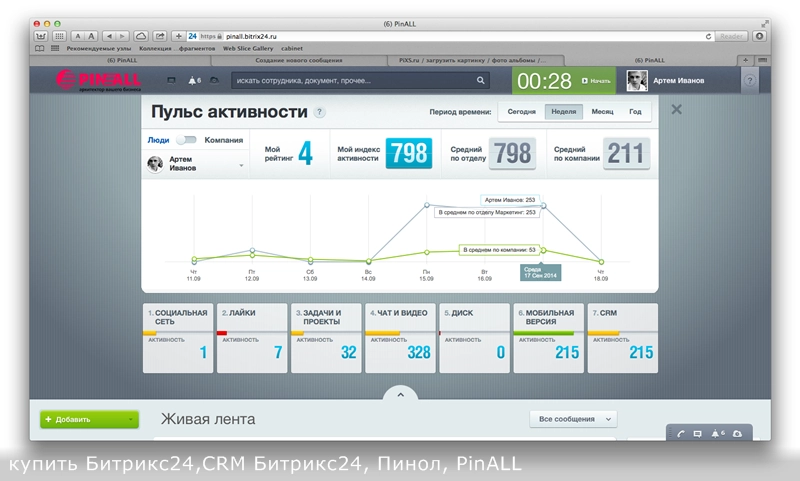This screenshot has width=800, height=481.
Task: Click the Мой рейтинг value 4
Action: (305, 153)
